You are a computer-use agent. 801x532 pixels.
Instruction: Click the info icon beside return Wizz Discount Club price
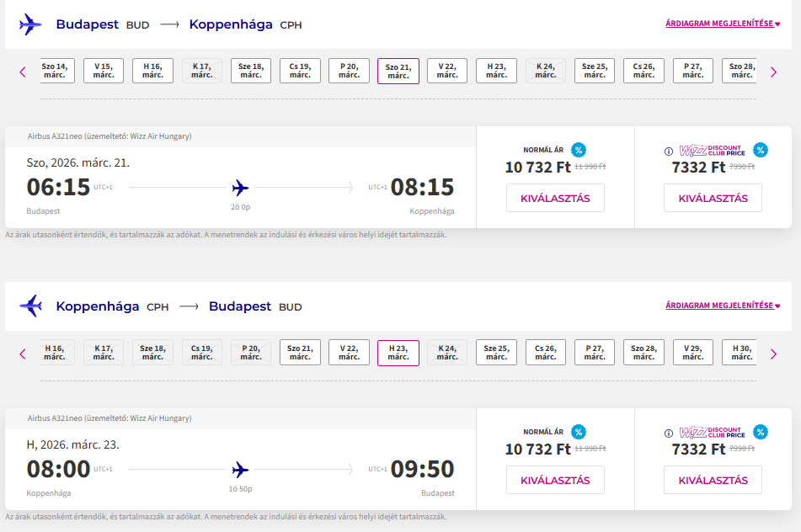669,434
